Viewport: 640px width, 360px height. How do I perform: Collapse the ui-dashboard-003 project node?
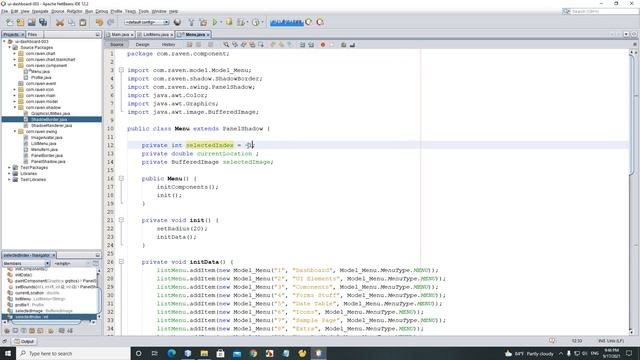(4, 42)
